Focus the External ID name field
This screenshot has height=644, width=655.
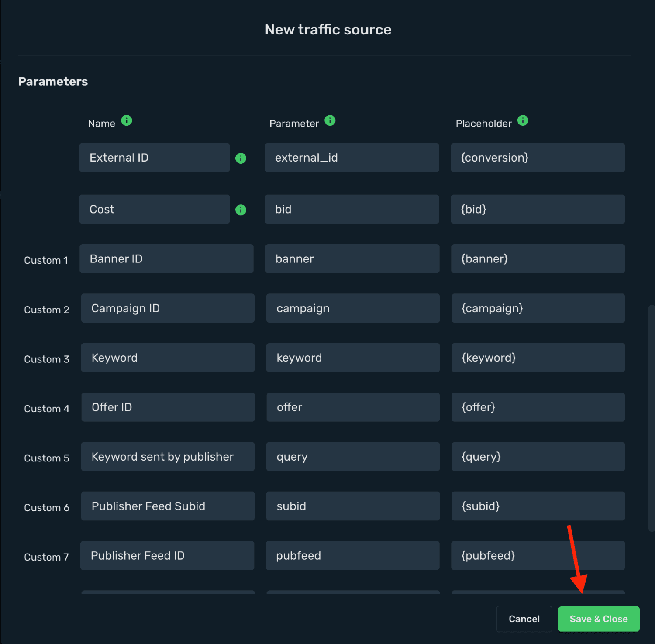pos(155,158)
